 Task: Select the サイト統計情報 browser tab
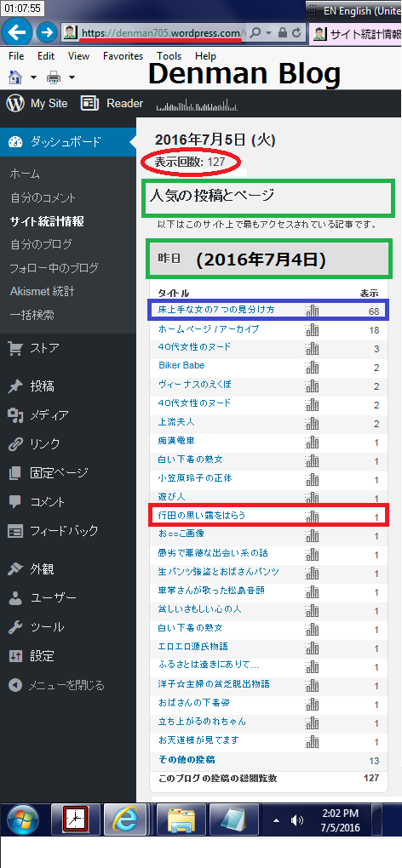pos(355,33)
